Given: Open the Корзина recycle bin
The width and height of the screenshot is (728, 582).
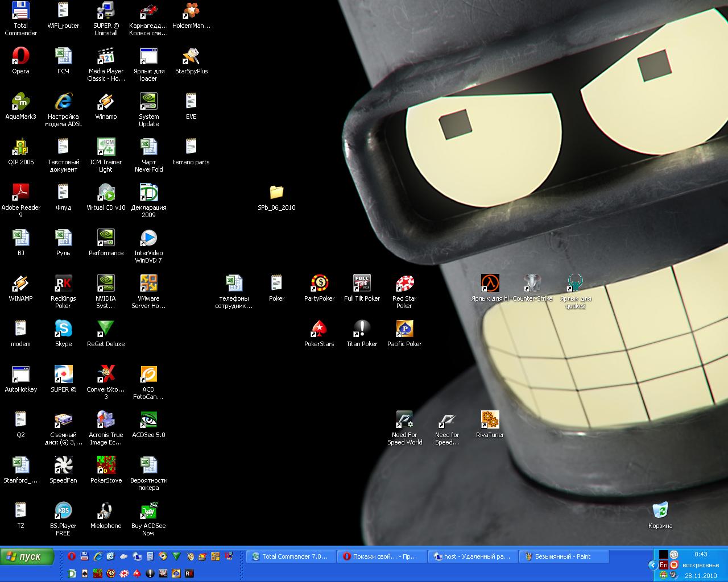Looking at the screenshot, I should (x=660, y=510).
